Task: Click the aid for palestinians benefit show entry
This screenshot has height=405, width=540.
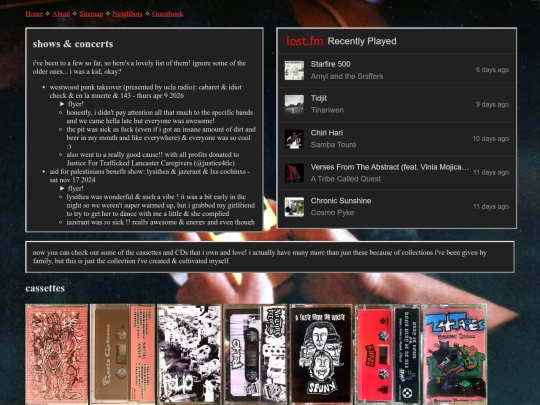Action: (x=150, y=176)
